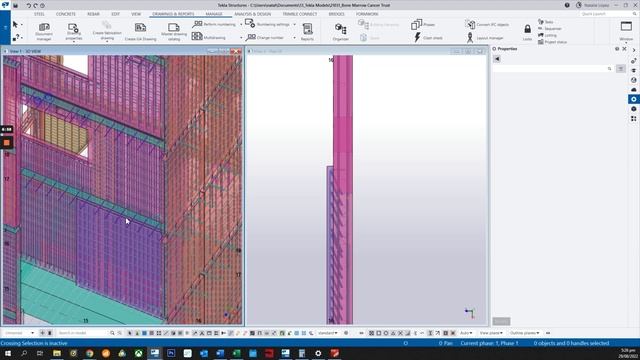This screenshot has height=360, width=640.
Task: Expand Multidrawing dropdown arrow
Action: [241, 38]
